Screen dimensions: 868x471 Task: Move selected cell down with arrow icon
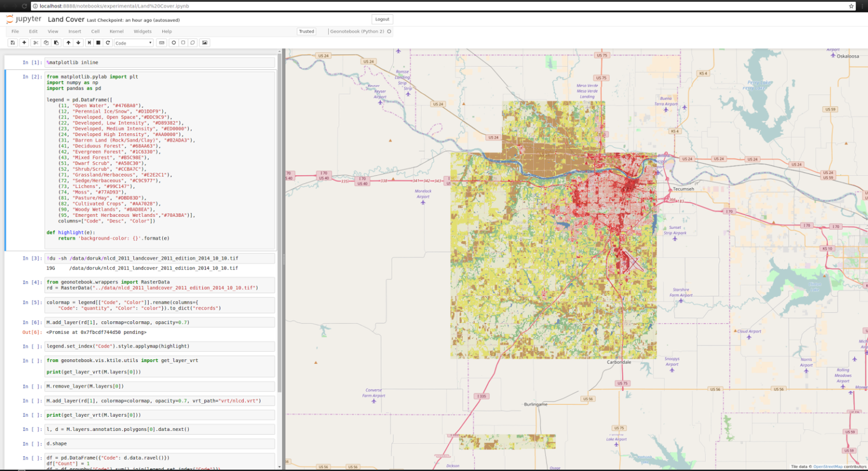point(79,43)
